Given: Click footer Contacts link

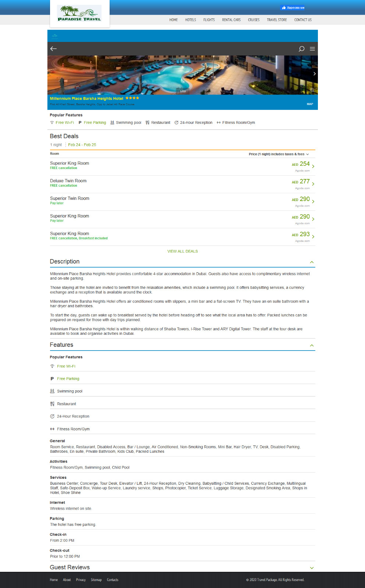Looking at the screenshot, I should click(x=113, y=580).
